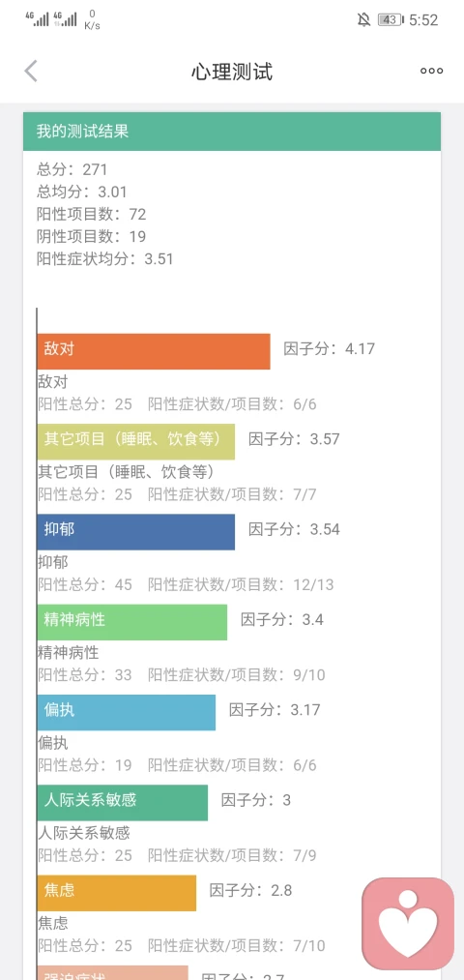This screenshot has height=980, width=464.
Task: Tap the light green 精神病性 bar
Action: tap(132, 622)
